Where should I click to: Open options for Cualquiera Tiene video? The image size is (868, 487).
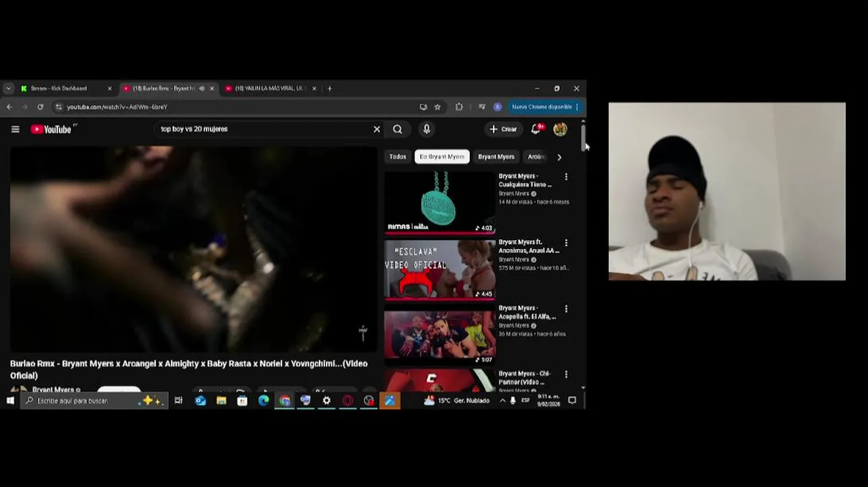pyautogui.click(x=566, y=177)
